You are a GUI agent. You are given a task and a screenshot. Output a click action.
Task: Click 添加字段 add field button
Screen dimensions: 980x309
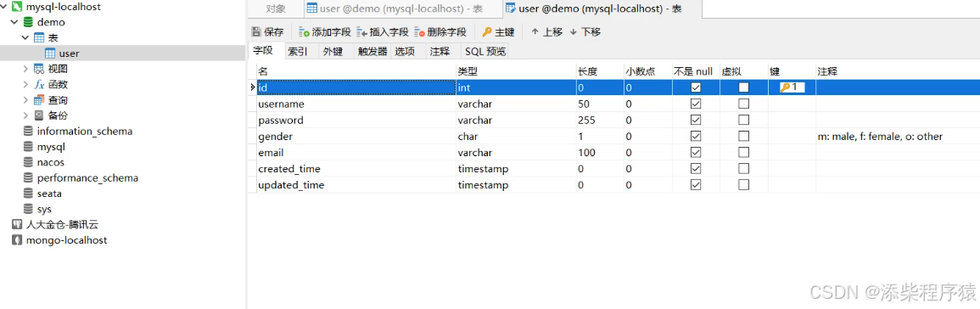pos(326,32)
